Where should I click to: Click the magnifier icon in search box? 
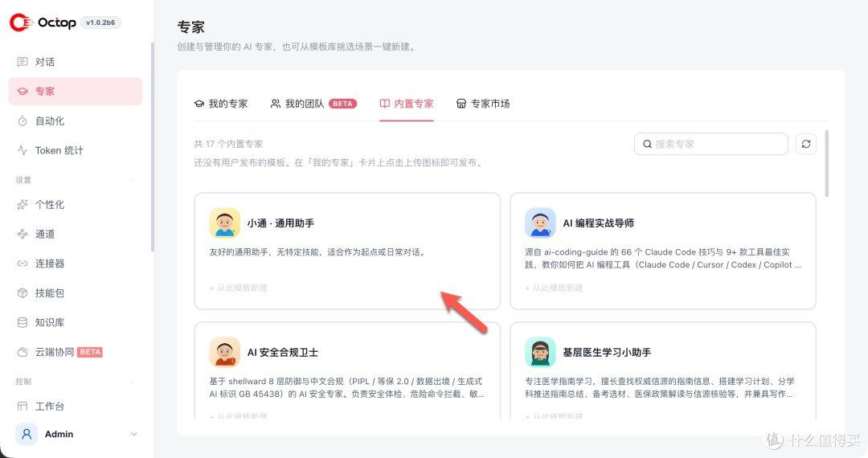coord(647,144)
